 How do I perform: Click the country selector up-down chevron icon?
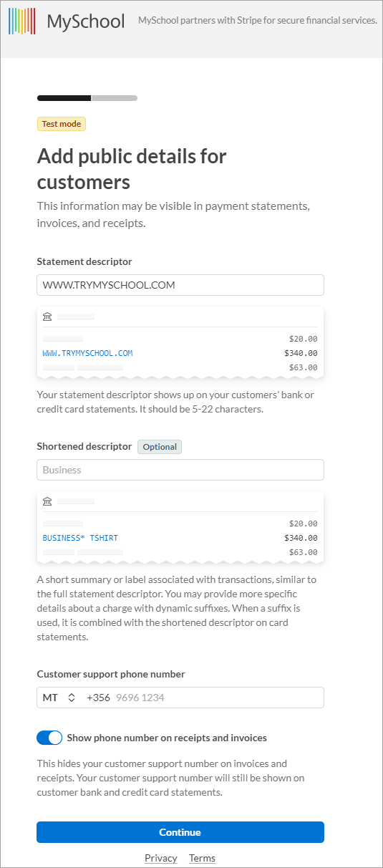(71, 698)
